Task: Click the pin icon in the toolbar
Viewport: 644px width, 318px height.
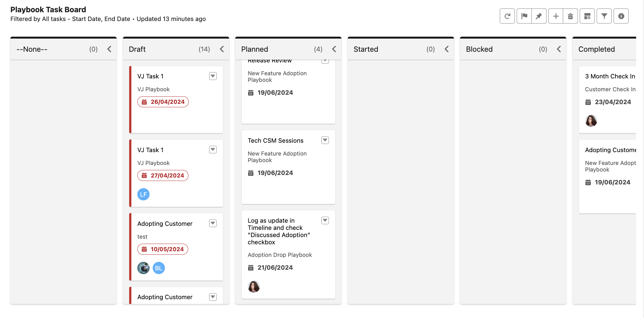Action: pyautogui.click(x=539, y=16)
